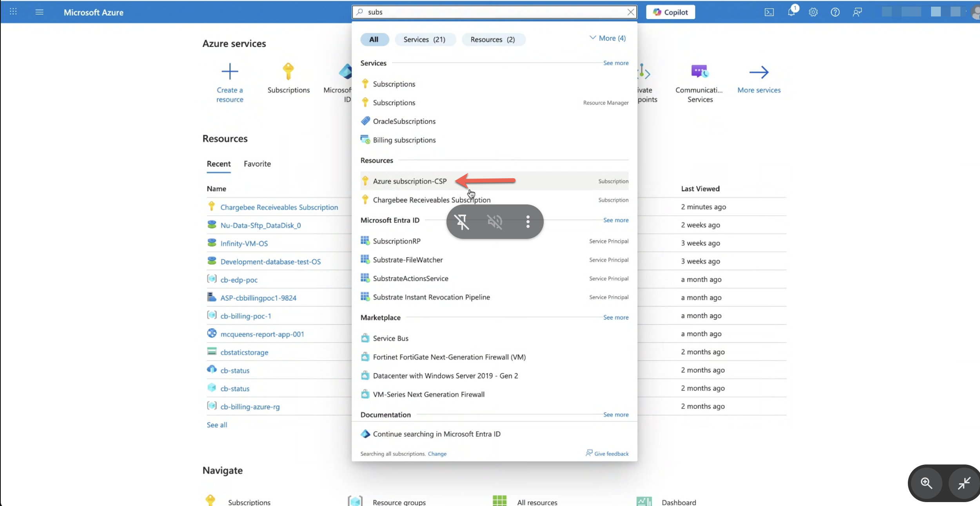Open portal settings gear icon

[x=813, y=12]
